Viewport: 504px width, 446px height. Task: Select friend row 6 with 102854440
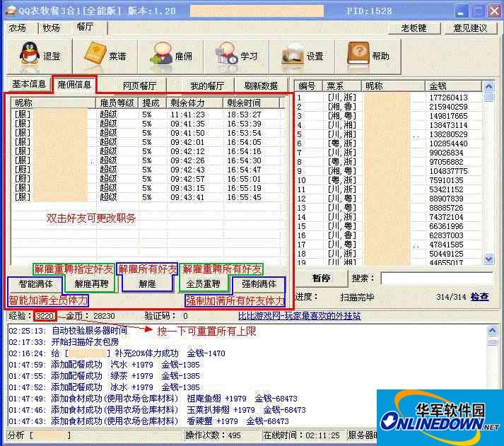389,143
